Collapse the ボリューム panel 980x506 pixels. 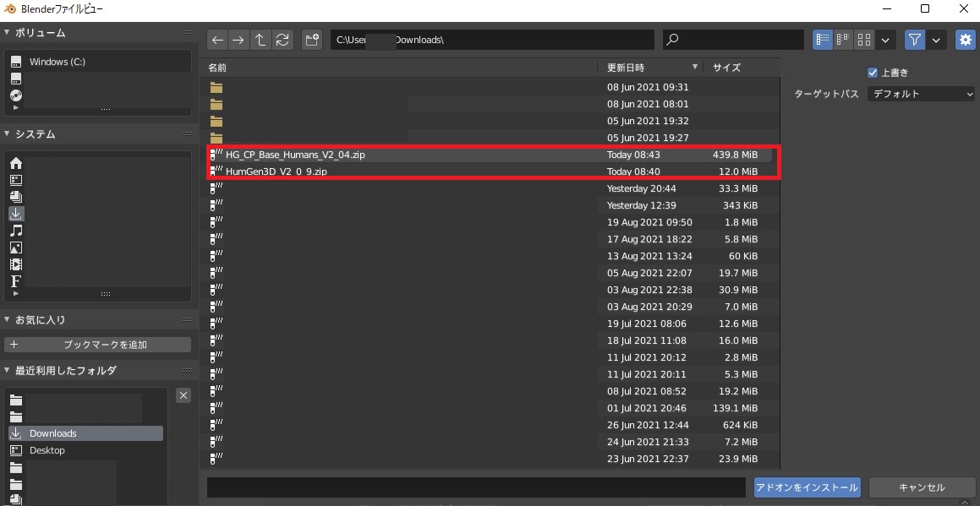(8, 32)
